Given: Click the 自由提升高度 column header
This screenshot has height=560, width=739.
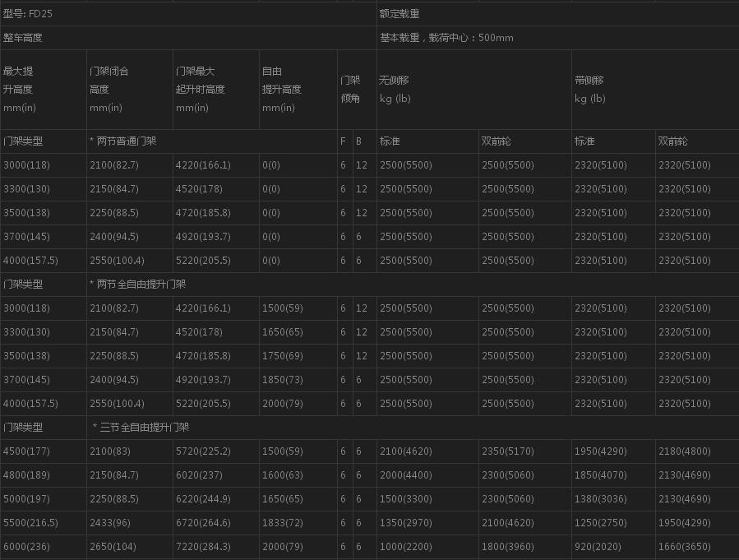Looking at the screenshot, I should click(x=281, y=89).
